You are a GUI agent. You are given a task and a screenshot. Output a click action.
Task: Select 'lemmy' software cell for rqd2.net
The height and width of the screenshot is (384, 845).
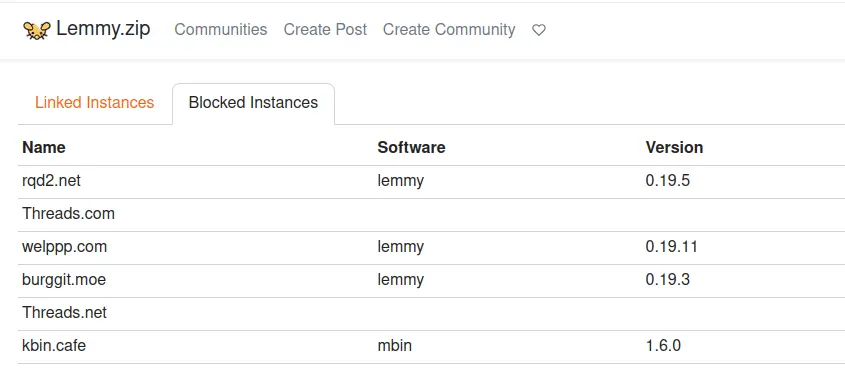(400, 181)
